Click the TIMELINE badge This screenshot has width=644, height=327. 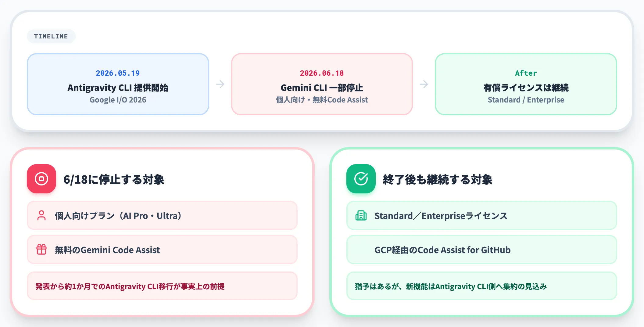[x=51, y=36]
